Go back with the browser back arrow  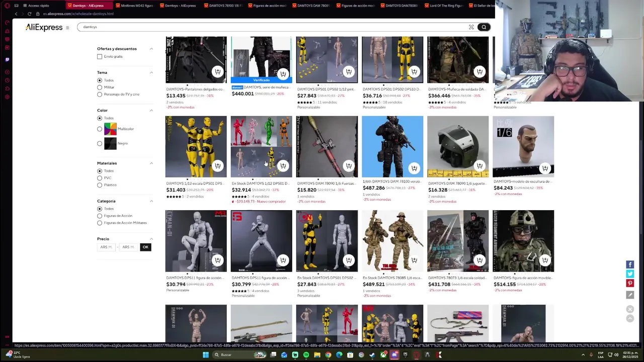pos(16,14)
